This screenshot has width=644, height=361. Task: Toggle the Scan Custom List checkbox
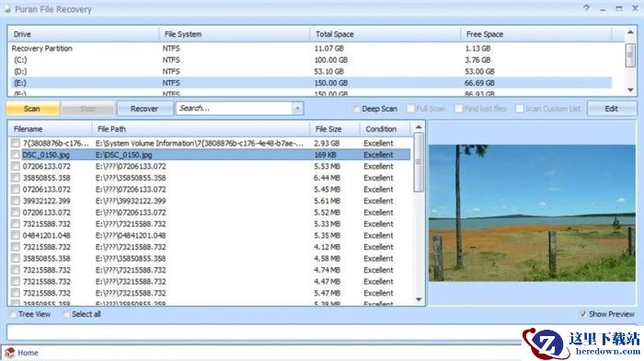(x=520, y=109)
